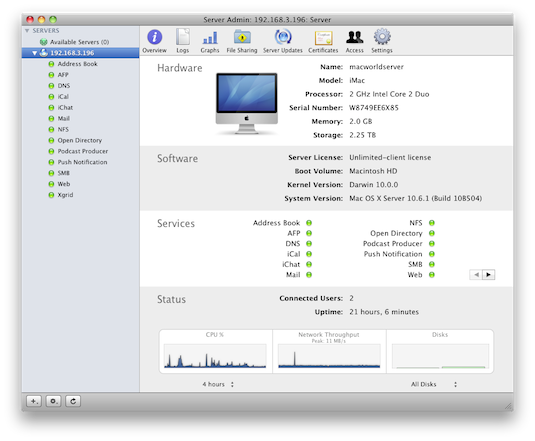Click the iMac hardware image
Viewport: 535px width, 441px height.
pos(247,104)
